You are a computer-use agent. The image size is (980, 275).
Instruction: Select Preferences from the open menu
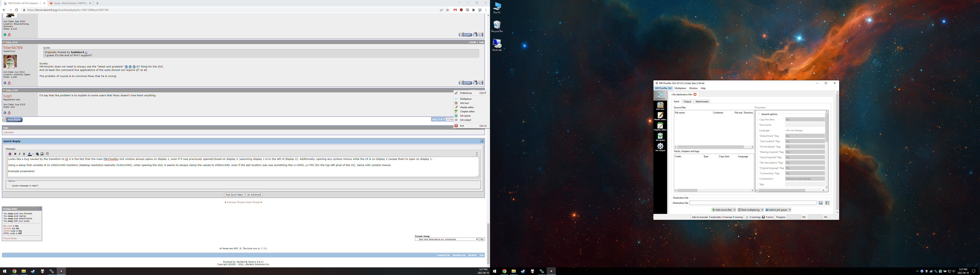(x=466, y=93)
